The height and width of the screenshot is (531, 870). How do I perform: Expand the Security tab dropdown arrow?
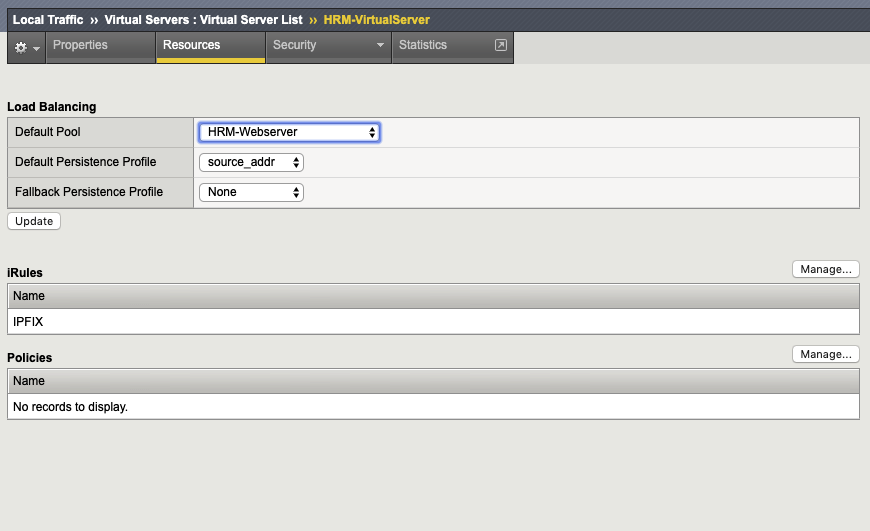click(380, 45)
